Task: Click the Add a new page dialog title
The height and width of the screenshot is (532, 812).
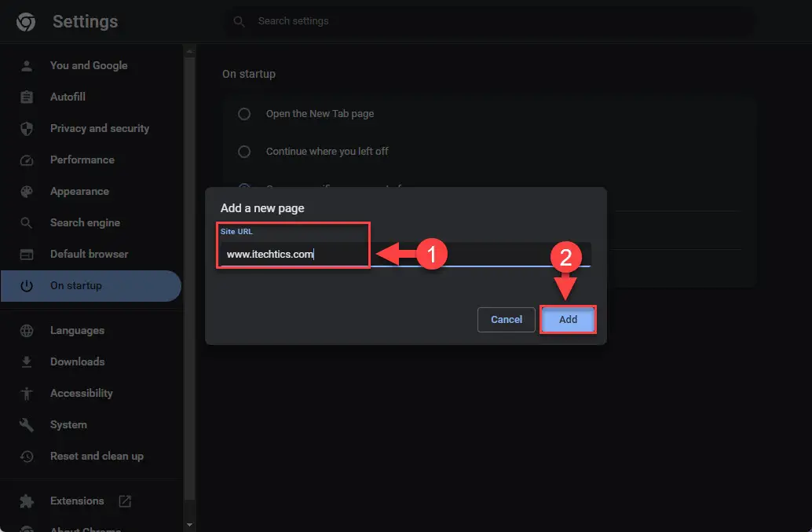Action: (x=262, y=208)
